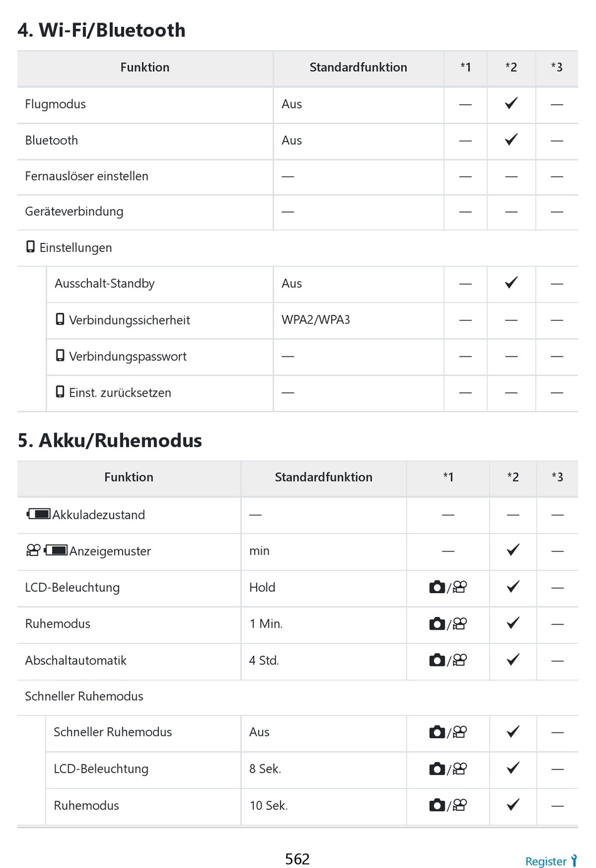Image resolution: width=596 pixels, height=868 pixels.
Task: Click the battery icon beside Akkuladezustand
Action: click(x=38, y=515)
